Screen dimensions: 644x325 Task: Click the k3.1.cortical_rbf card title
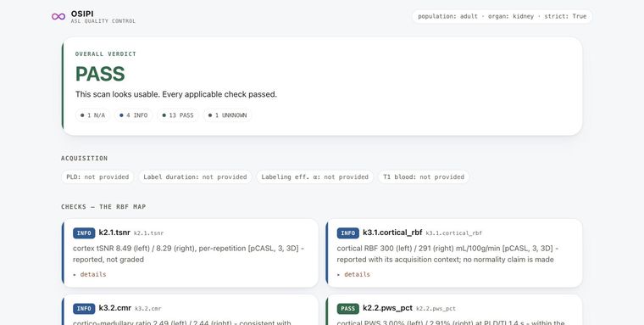(x=392, y=233)
